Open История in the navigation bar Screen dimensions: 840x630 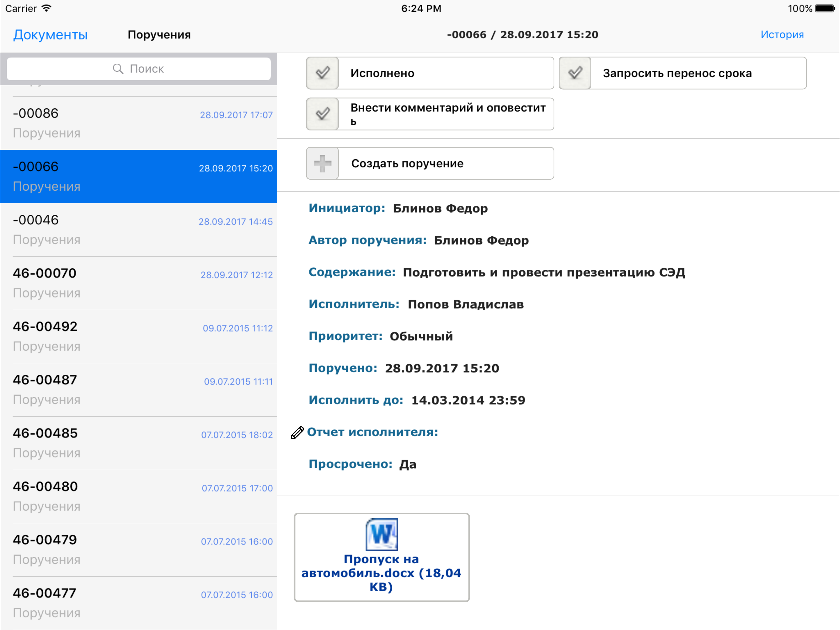[x=782, y=34]
